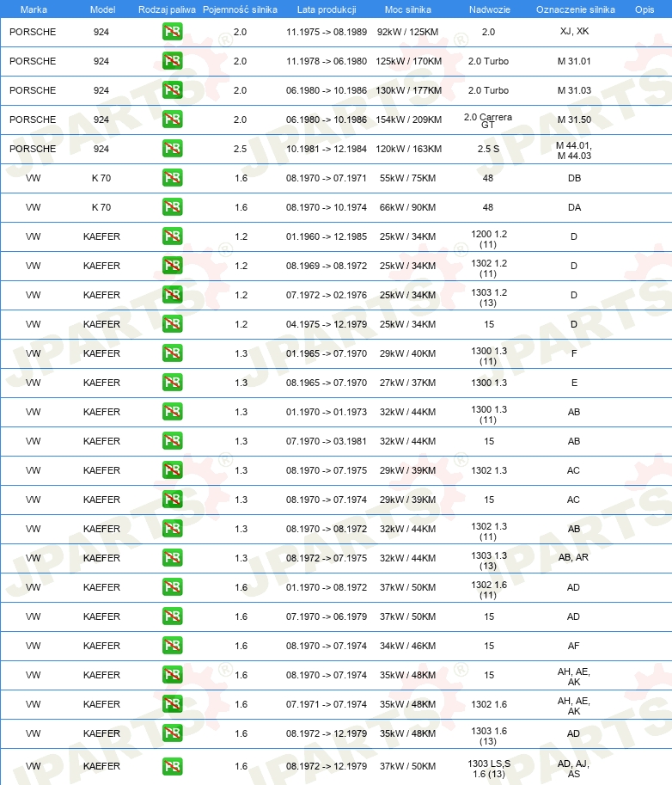Select the '1303 1.2 (13)' body cell
The height and width of the screenshot is (785, 672).
click(489, 297)
